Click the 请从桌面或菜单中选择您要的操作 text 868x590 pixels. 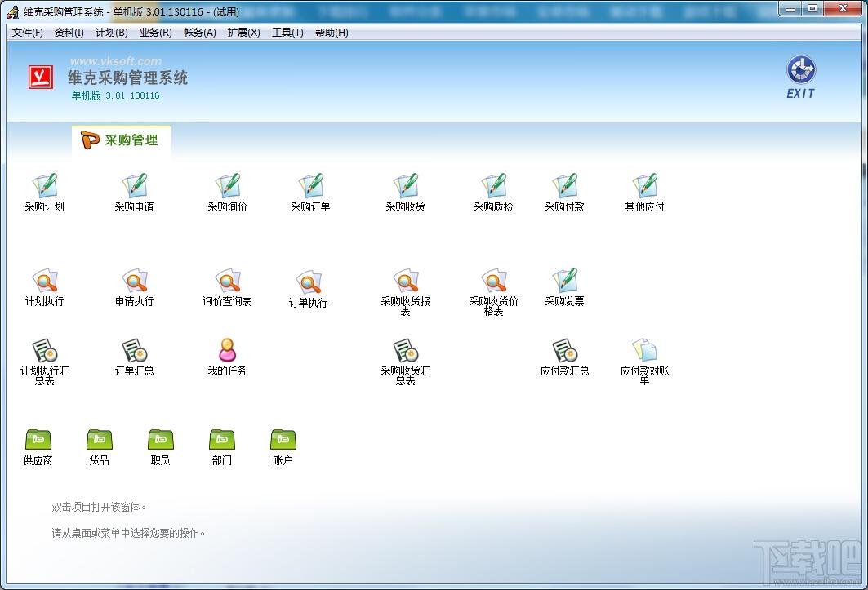tap(128, 533)
